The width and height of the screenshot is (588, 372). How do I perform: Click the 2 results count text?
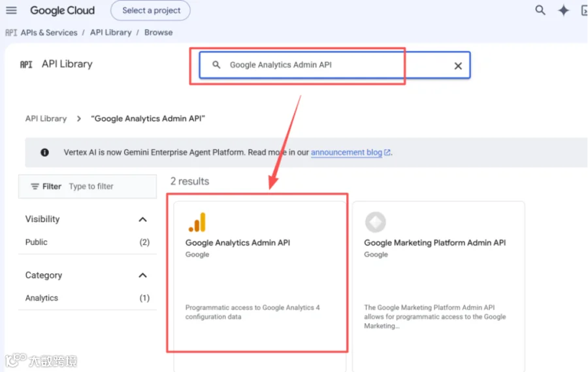[189, 181]
